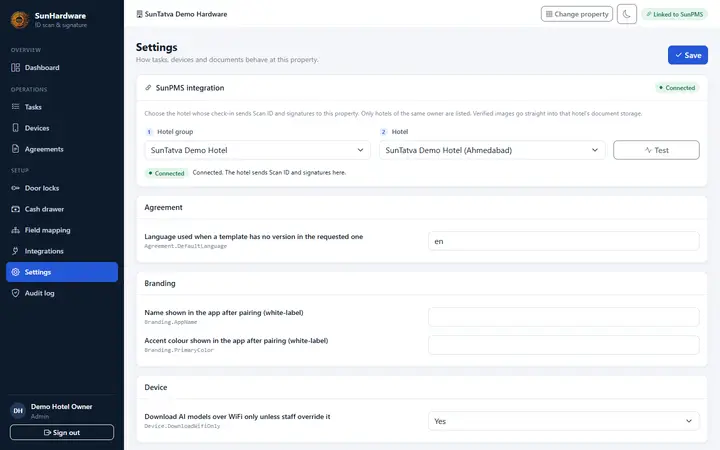Toggle dark mode moon icon
720x450 pixels.
coord(626,14)
